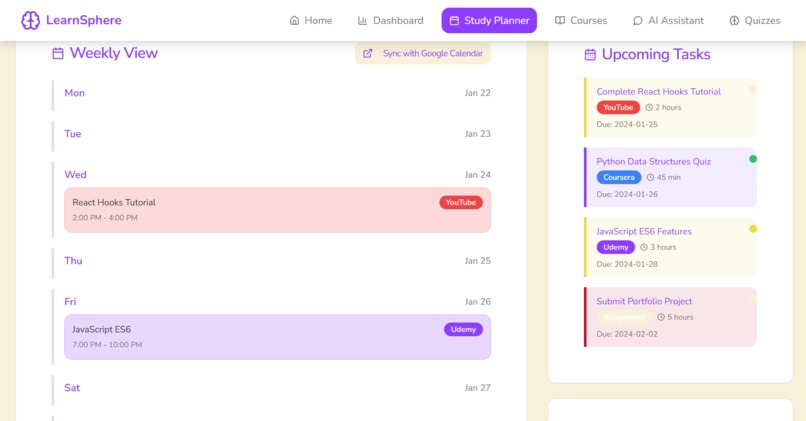Click Due: 2024-02-02 text
Screen dimensions: 806x421
tap(627, 334)
